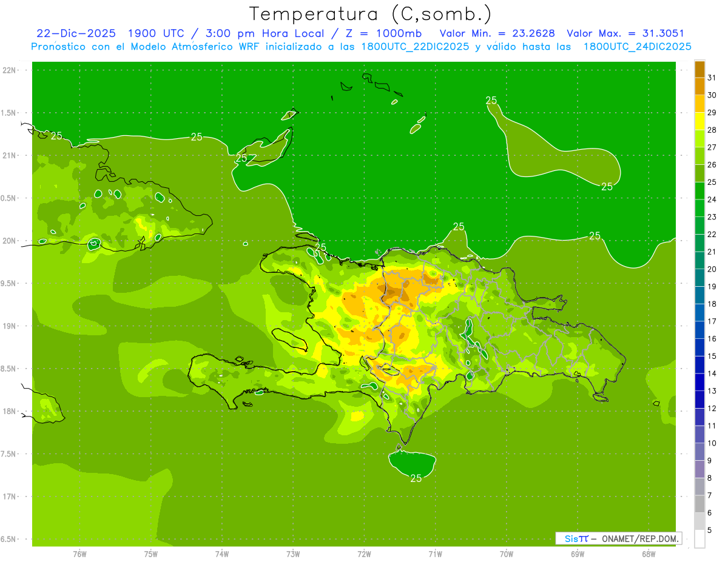This screenshot has height=562, width=728.
Task: Click the '70W' longitude axis label
Action: (507, 554)
